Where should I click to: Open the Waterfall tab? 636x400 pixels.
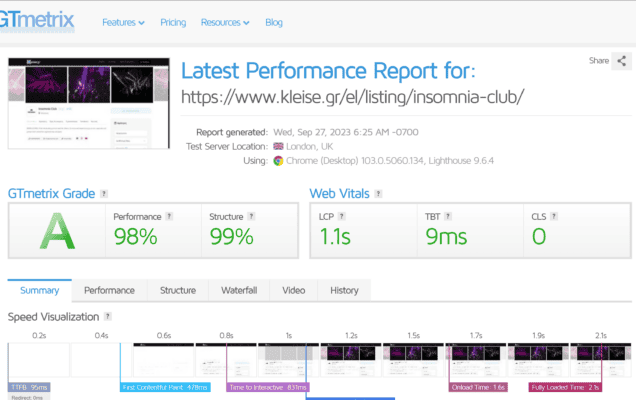click(239, 290)
